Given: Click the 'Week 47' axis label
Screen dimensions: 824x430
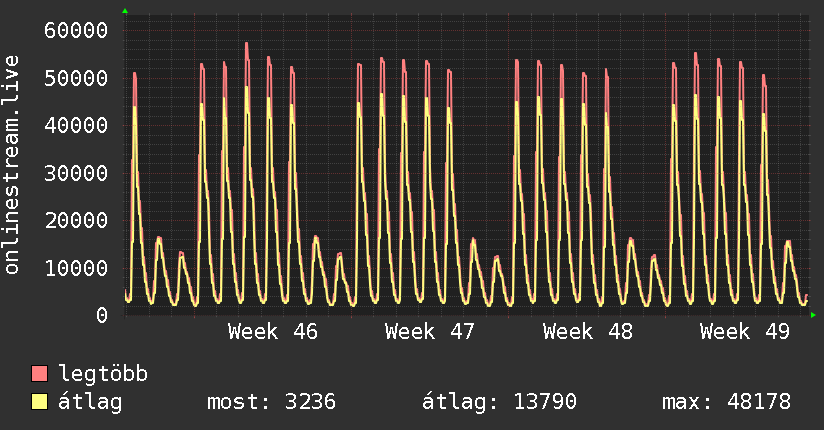Looking at the screenshot, I should [x=430, y=332].
